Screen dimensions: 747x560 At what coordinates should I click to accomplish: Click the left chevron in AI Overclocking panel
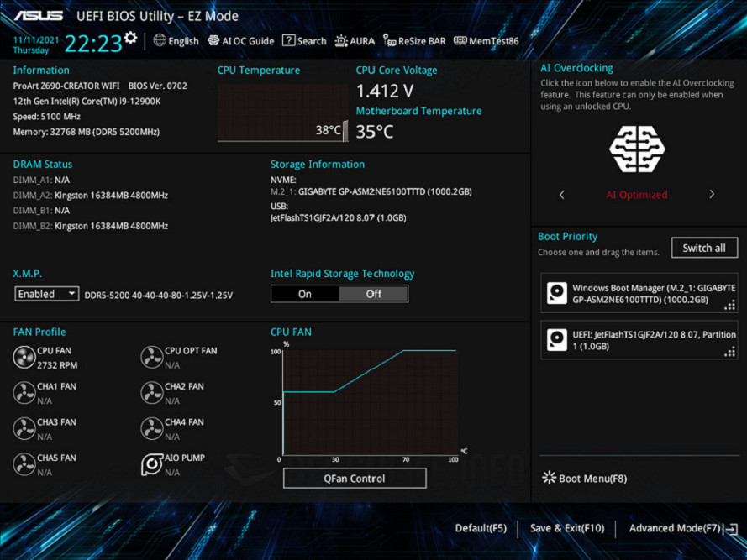561,194
